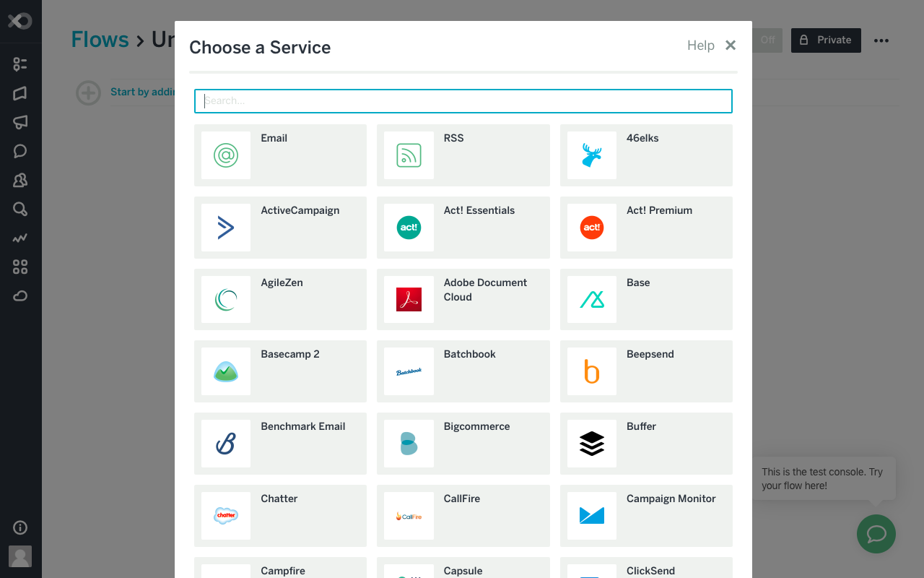Click the 46elks moose icon
Viewport: 924px width, 578px height.
pos(592,155)
